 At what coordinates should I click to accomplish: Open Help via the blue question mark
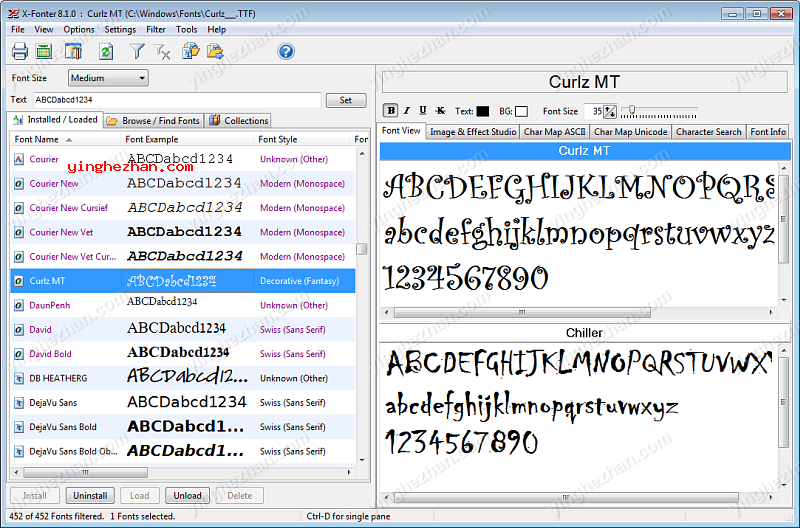286,52
